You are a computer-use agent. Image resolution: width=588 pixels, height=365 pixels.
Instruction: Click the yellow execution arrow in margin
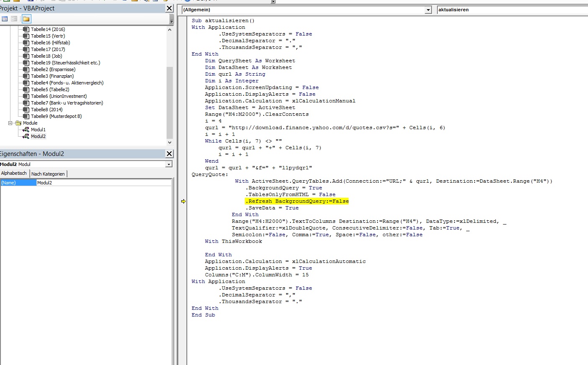tap(183, 201)
